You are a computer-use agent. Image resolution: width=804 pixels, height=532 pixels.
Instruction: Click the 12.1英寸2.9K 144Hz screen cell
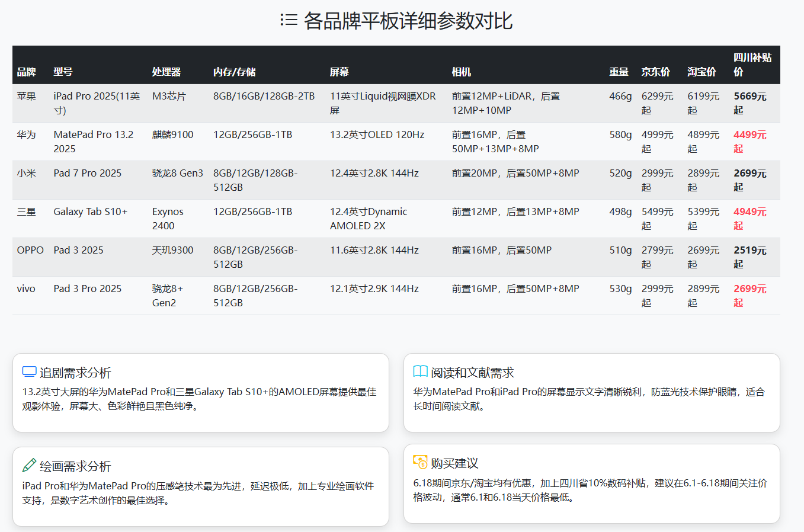pos(374,289)
